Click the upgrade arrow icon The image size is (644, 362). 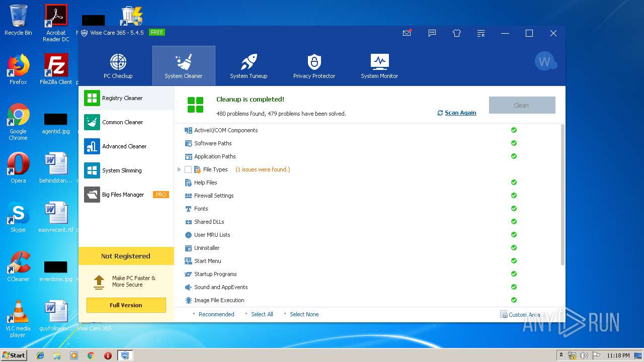[99, 282]
